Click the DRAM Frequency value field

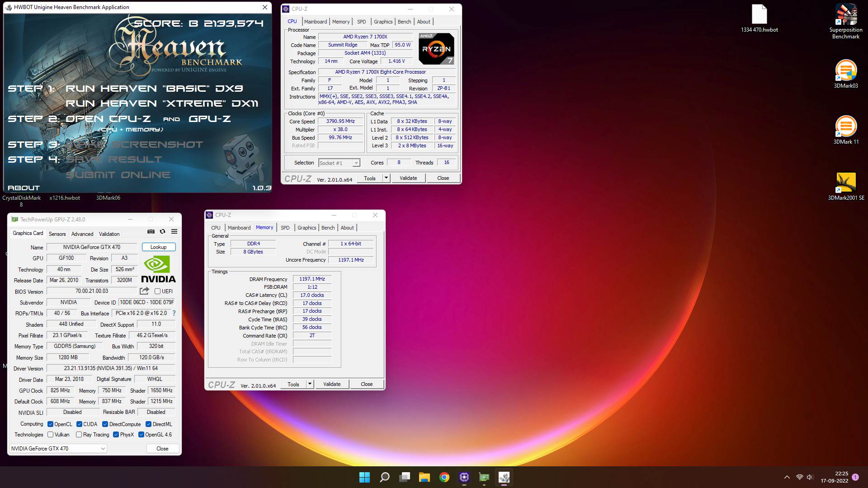click(x=312, y=279)
